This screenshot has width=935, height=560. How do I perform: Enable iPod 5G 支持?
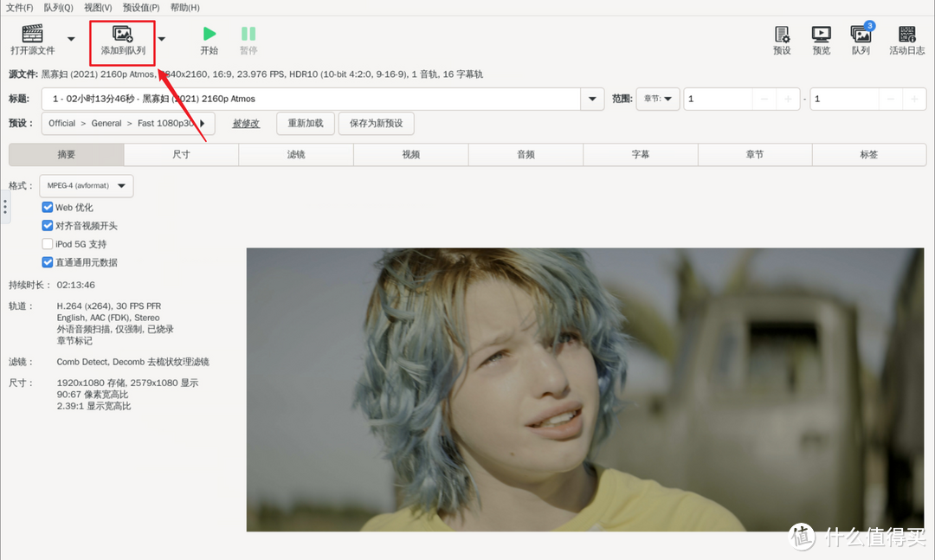pyautogui.click(x=48, y=243)
